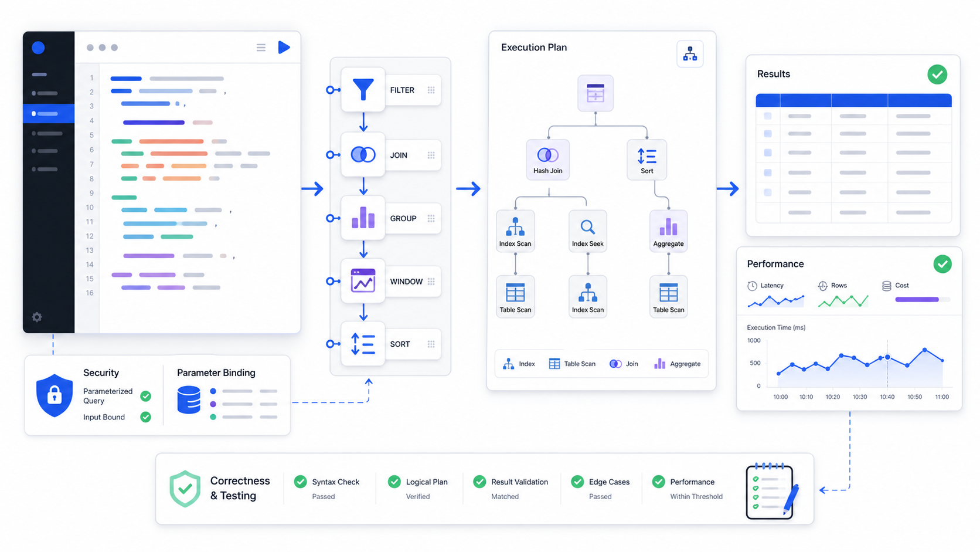Click the SORT arrows icon

[x=363, y=344]
